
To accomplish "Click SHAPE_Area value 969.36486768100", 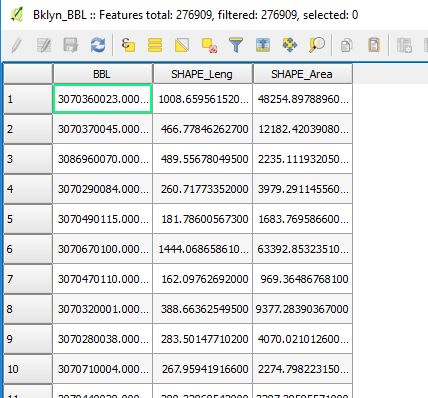I will point(304,279).
